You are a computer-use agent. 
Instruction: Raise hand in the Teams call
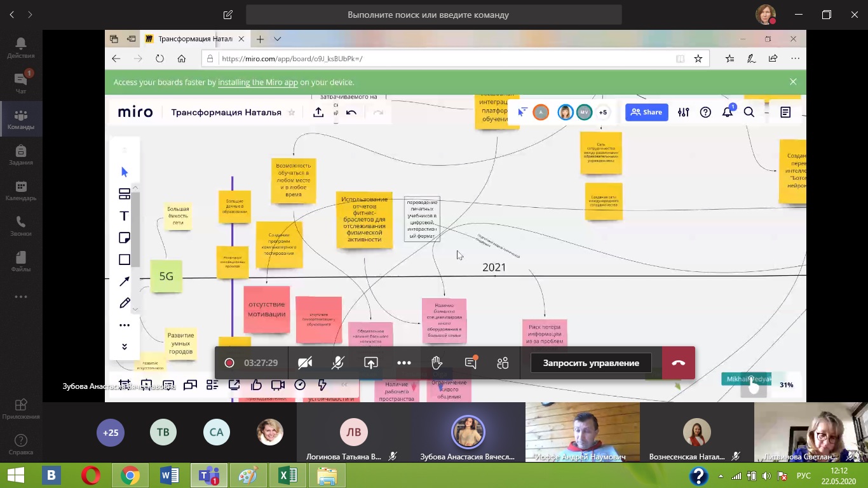[437, 363]
